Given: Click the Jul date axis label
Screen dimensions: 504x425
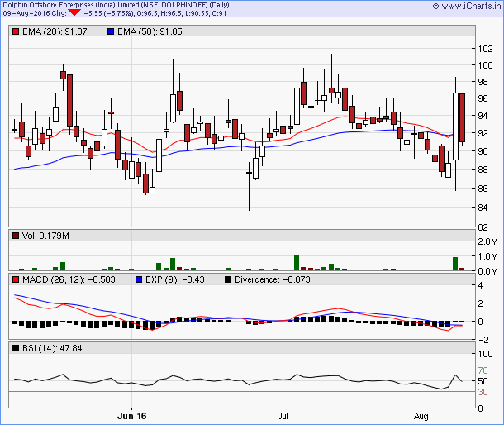Looking at the screenshot, I should [x=283, y=416].
